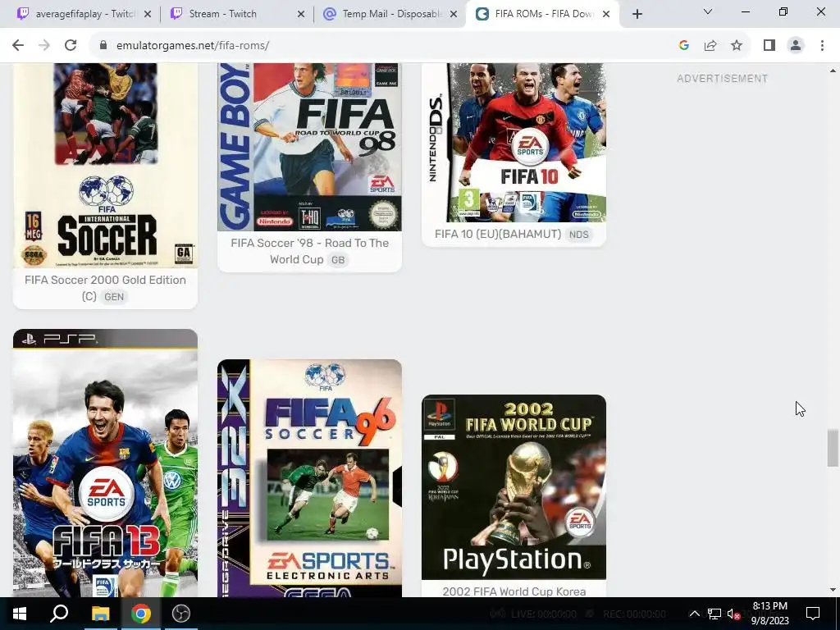This screenshot has height=630, width=840.
Task: Open FIFA 13 PSP cover image
Action: [106, 463]
